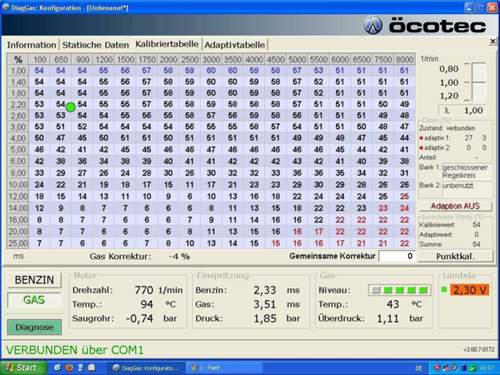Open the Adaptivtabelle tab
Screen dimensions: 500x375
(x=235, y=45)
